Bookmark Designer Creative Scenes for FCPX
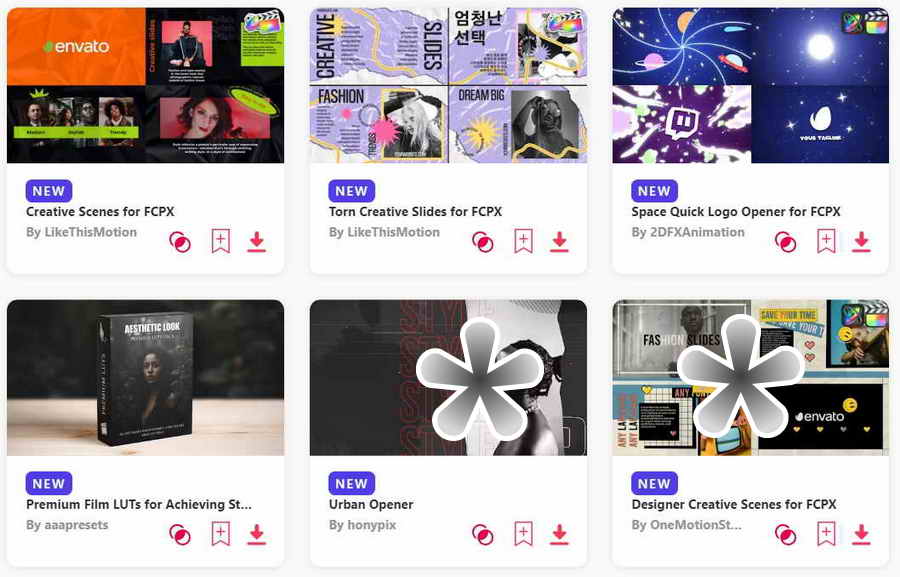The height and width of the screenshot is (577, 900). 826,533
